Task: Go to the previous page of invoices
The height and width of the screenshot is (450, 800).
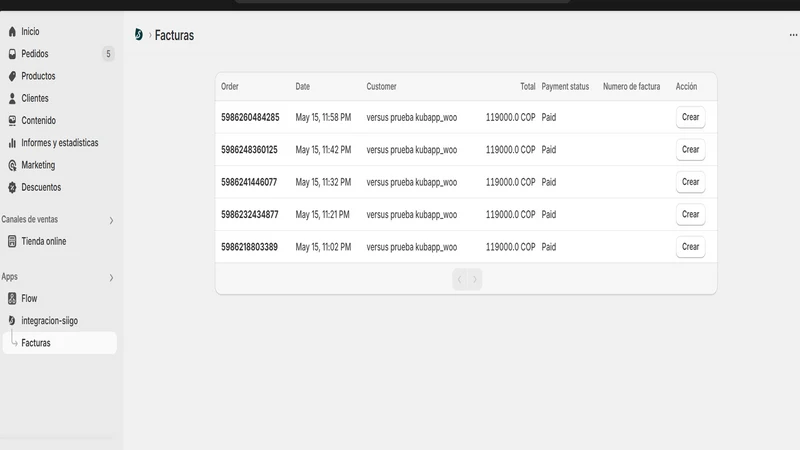Action: 460,279
